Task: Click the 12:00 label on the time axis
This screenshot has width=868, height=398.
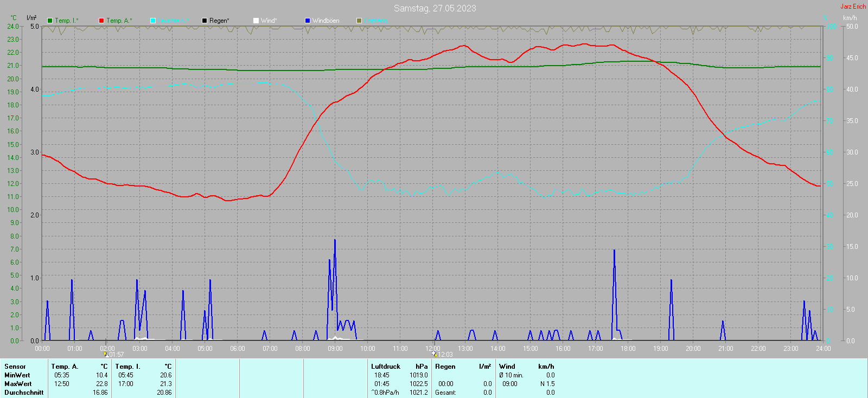Action: 433,349
